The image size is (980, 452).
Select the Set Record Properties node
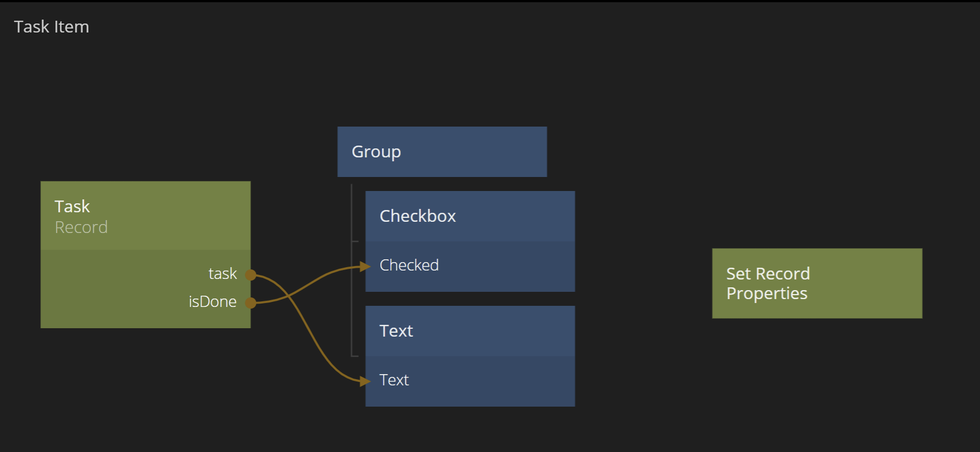point(816,283)
